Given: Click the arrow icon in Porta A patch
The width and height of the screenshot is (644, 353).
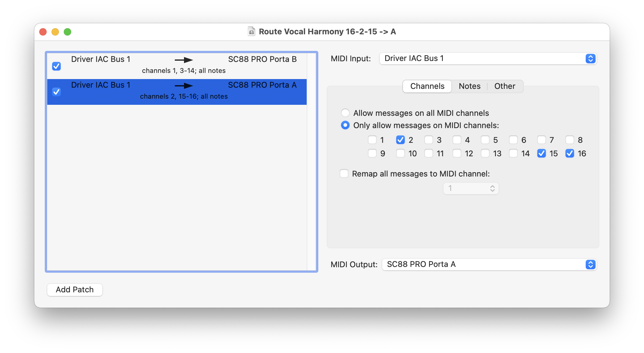Looking at the screenshot, I should point(183,86).
